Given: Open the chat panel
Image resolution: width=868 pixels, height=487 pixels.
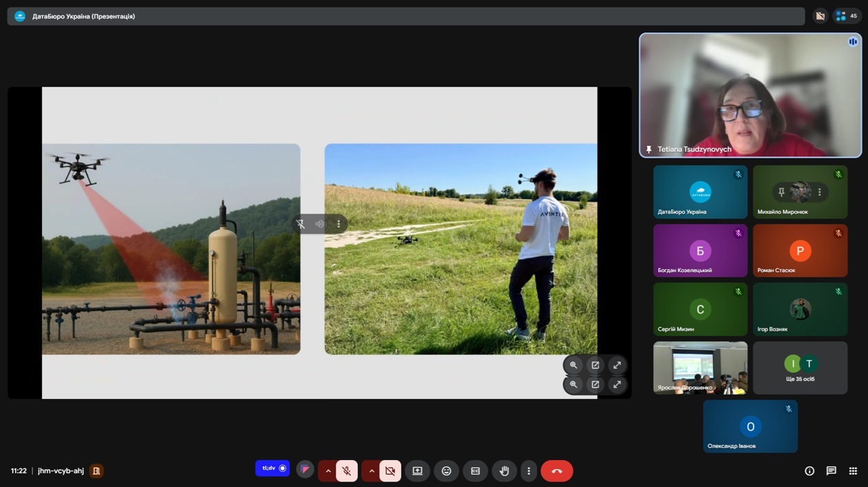Looking at the screenshot, I should (x=831, y=471).
